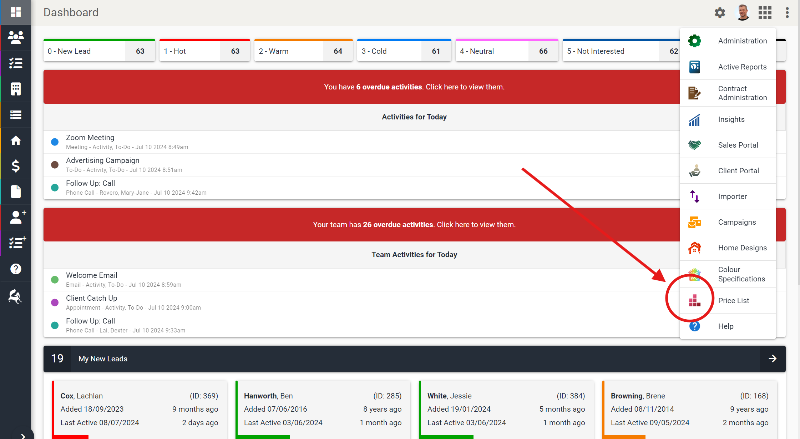Image resolution: width=800 pixels, height=439 pixels.
Task: Click the blue dot beside Zoom Meeting
Action: (x=55, y=142)
